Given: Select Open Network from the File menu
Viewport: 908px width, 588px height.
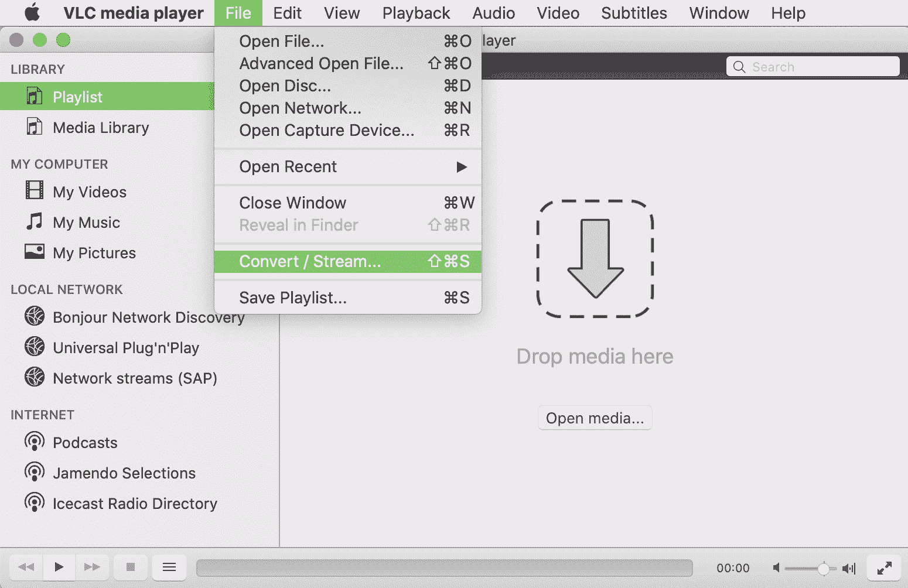Looking at the screenshot, I should click(x=347, y=108).
